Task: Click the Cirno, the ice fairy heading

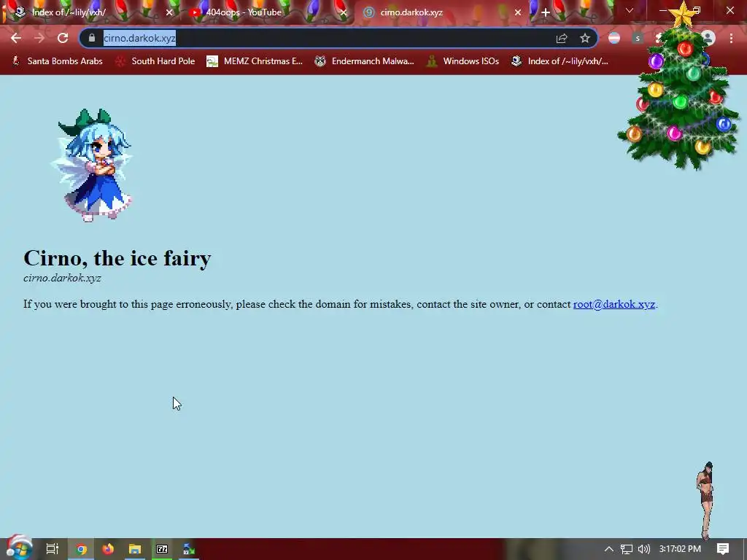Action: (x=117, y=258)
